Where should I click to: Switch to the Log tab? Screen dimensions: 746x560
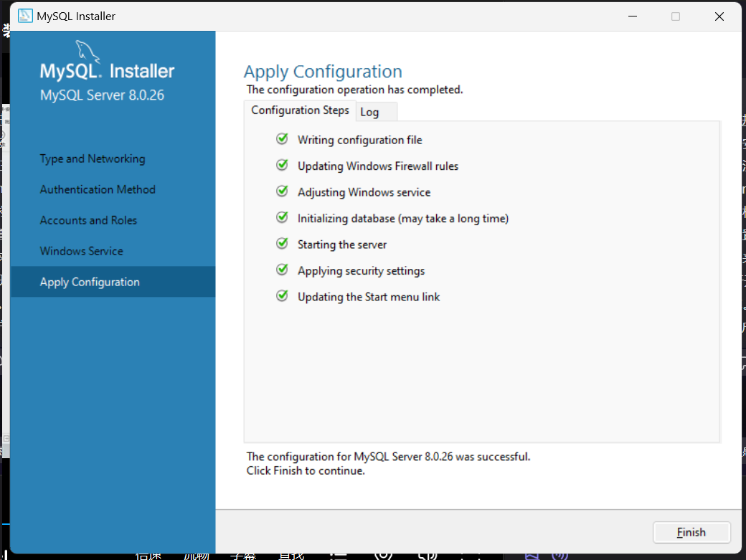point(376,112)
